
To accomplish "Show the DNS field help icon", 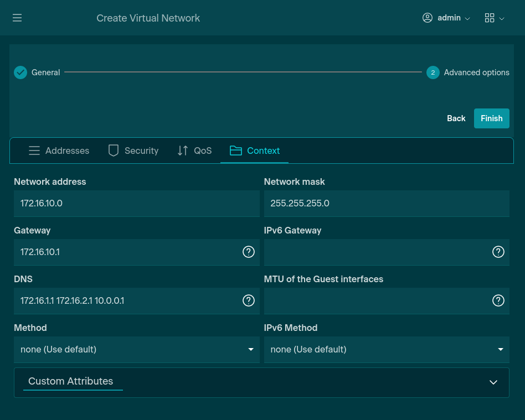I will [249, 301].
